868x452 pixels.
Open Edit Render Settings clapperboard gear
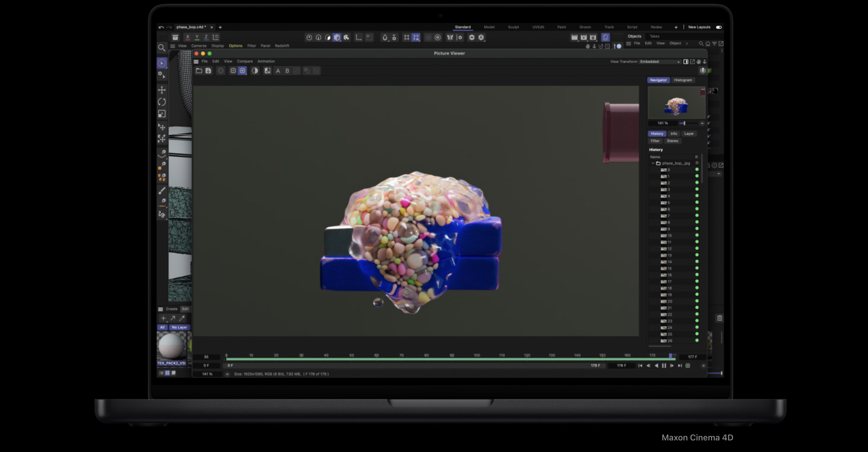coord(593,37)
